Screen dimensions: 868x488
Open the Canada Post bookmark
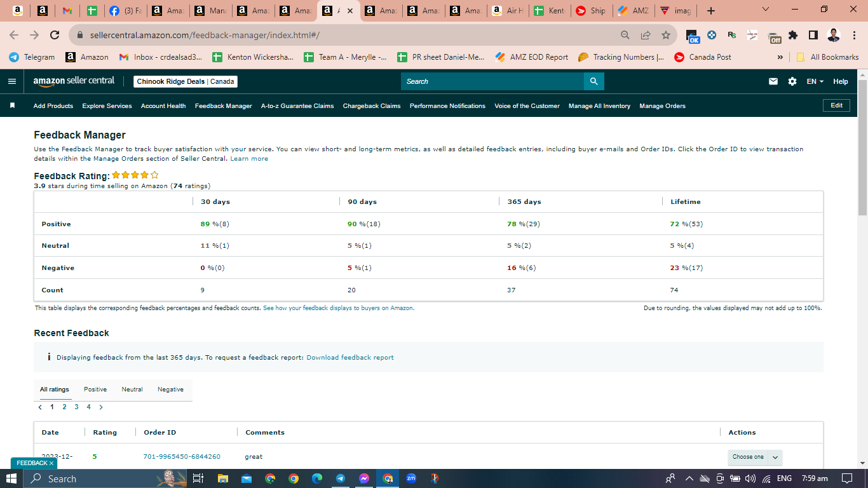pyautogui.click(x=703, y=57)
